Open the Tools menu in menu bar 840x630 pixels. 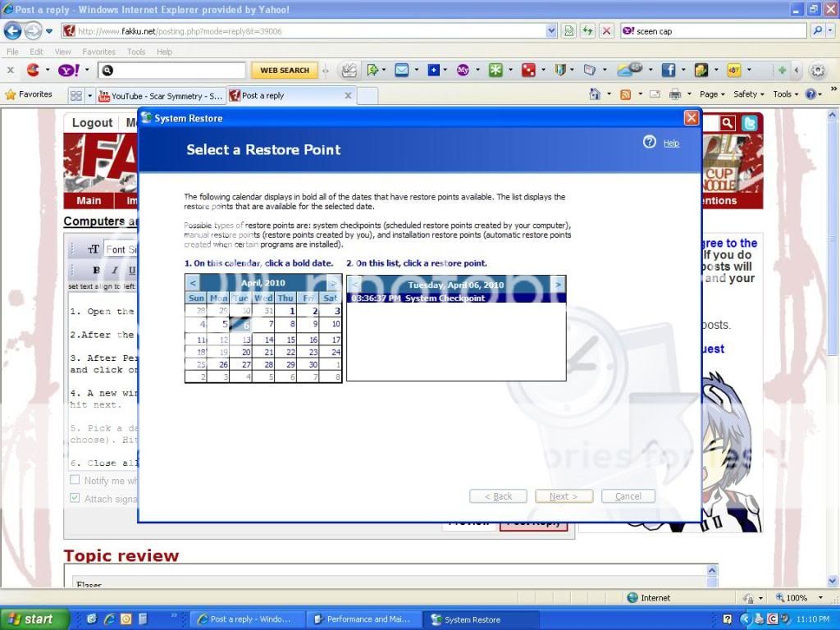tap(136, 52)
